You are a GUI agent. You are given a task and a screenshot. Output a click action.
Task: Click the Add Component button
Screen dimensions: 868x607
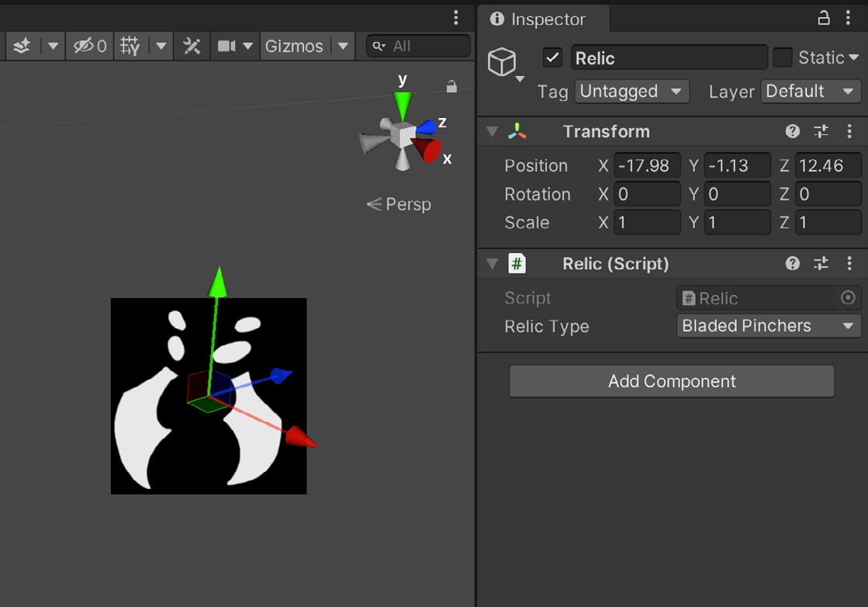tap(672, 381)
